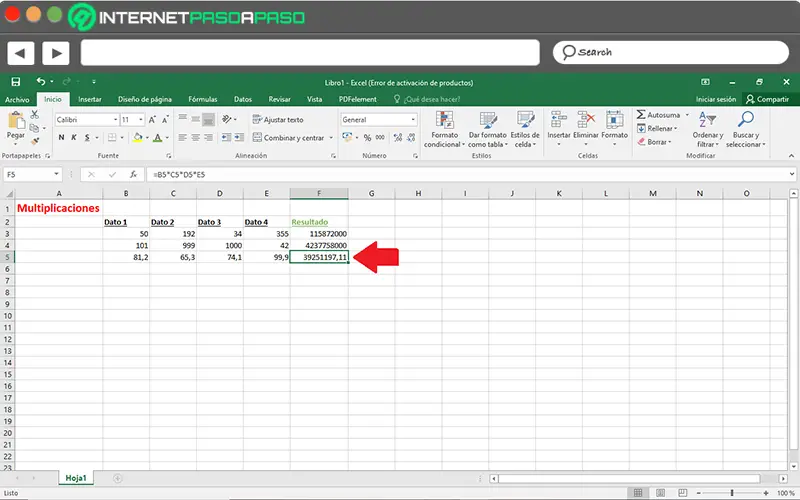Select the Hoja1 sheet tab

tap(76, 478)
